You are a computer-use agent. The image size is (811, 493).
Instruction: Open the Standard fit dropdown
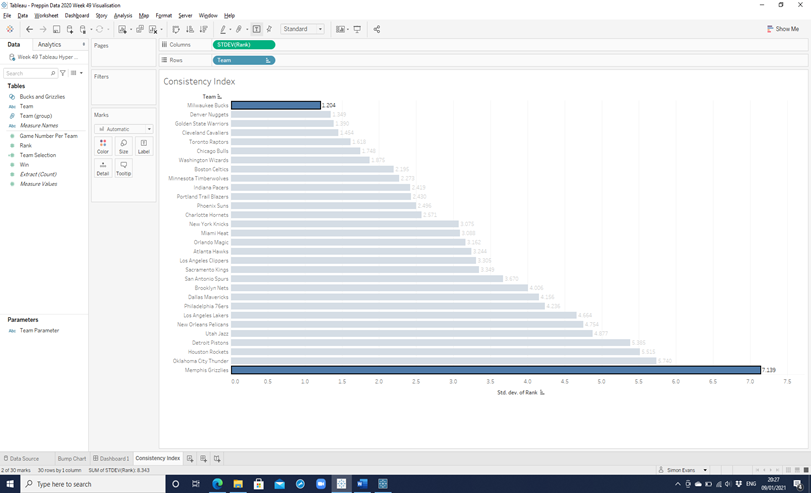pos(303,29)
